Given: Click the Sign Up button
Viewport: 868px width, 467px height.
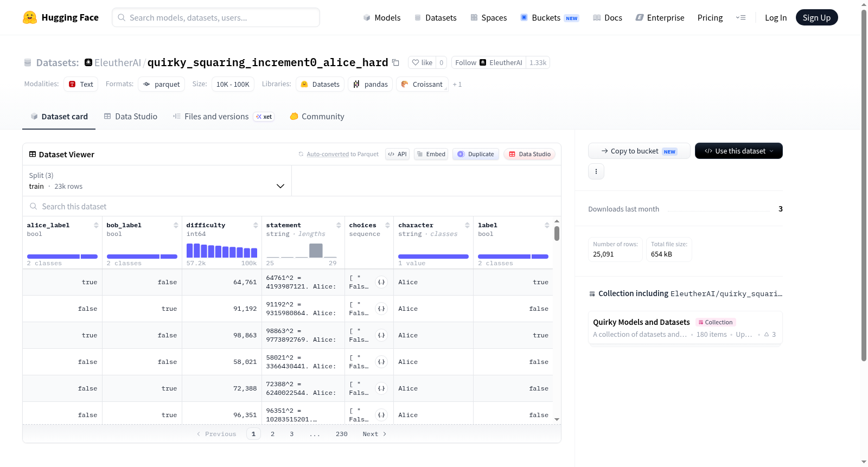Looking at the screenshot, I should (816, 17).
